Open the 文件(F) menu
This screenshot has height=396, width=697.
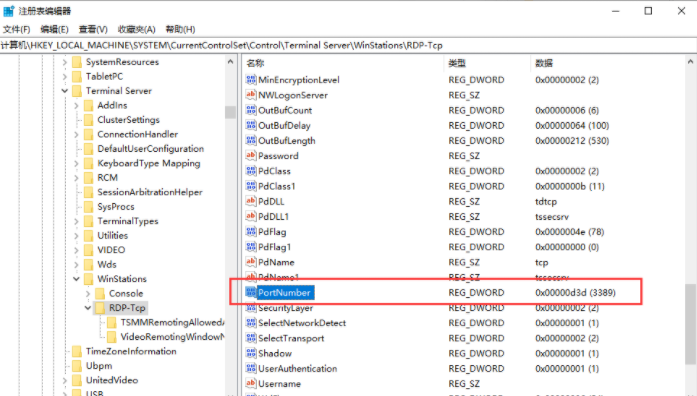(x=16, y=29)
